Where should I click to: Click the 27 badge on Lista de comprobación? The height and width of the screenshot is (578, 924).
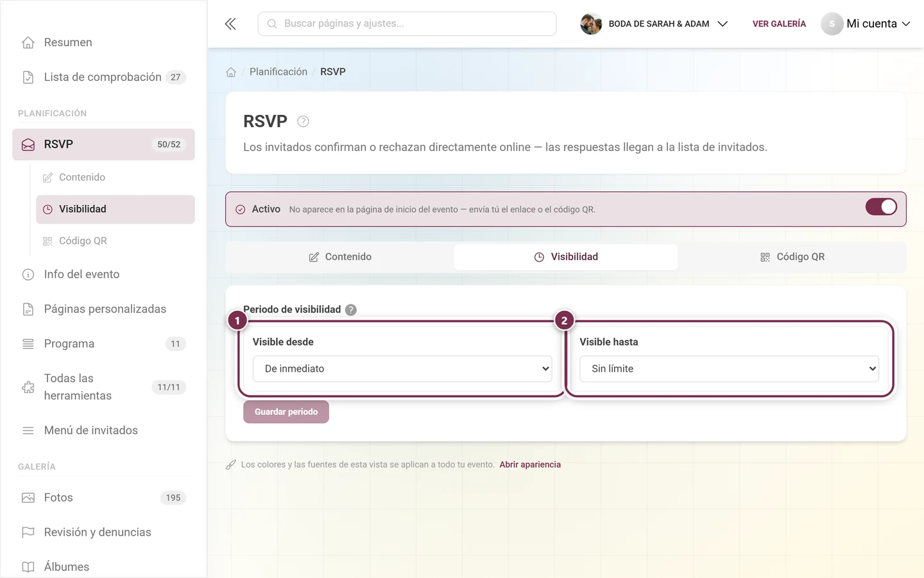(x=176, y=77)
